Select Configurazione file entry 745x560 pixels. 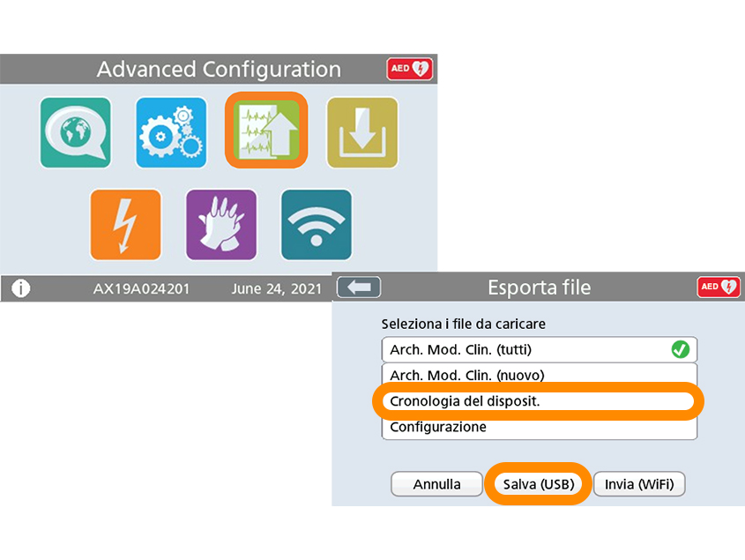point(538,427)
